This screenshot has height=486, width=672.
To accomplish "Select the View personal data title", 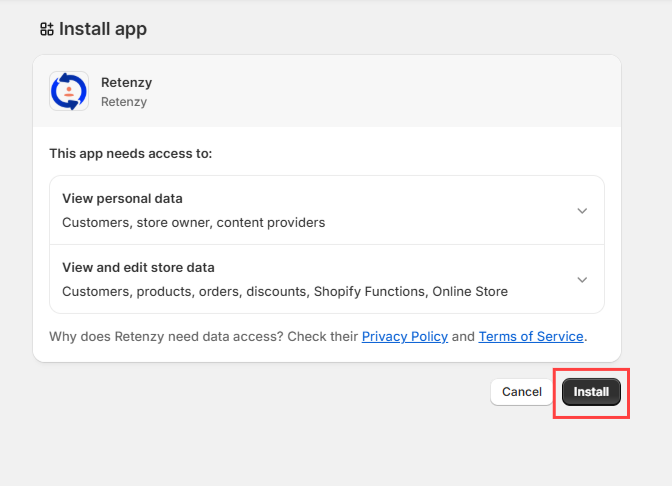I will (x=122, y=199).
